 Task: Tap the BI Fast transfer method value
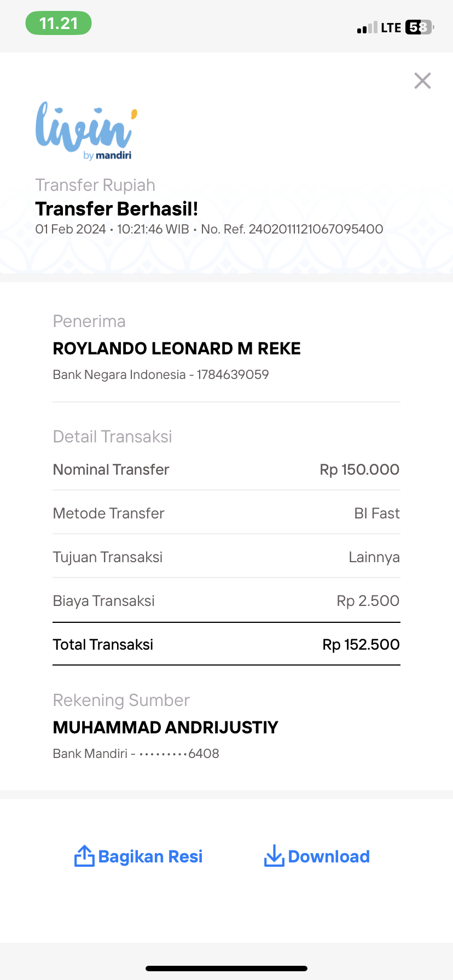(377, 514)
